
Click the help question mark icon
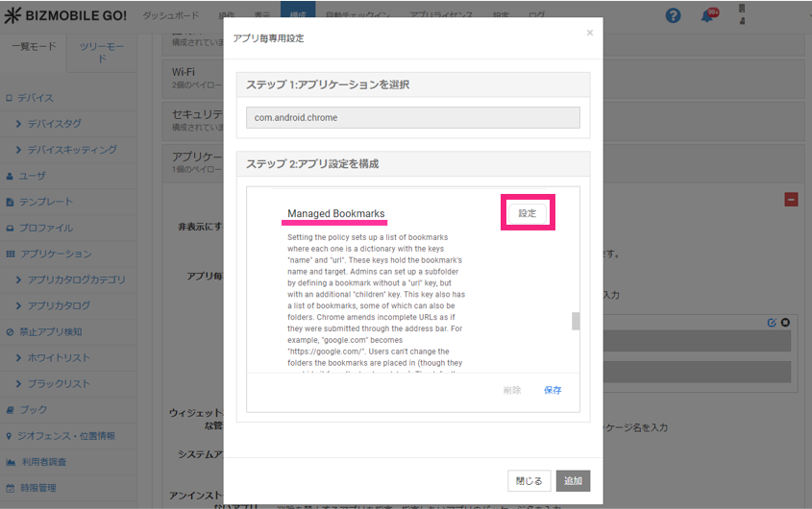[x=673, y=15]
